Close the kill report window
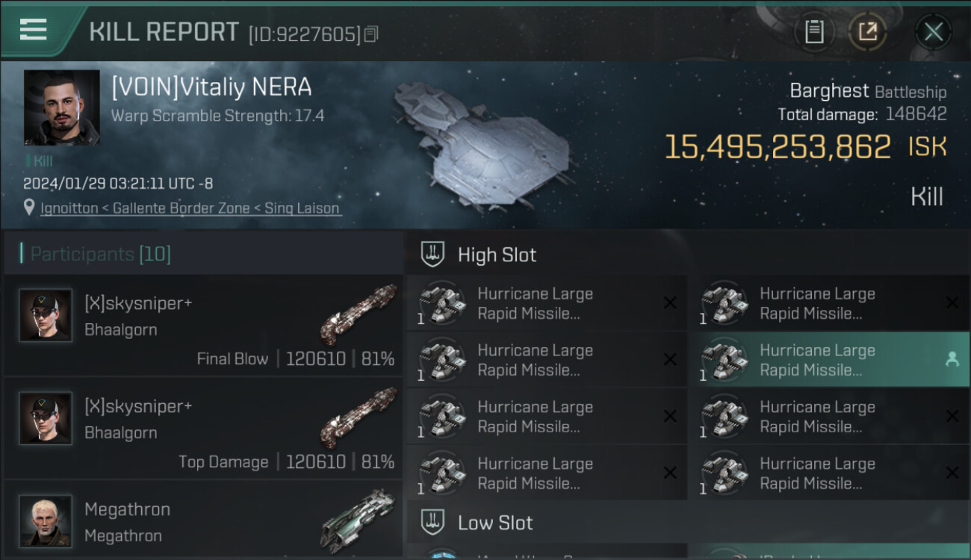 click(933, 31)
